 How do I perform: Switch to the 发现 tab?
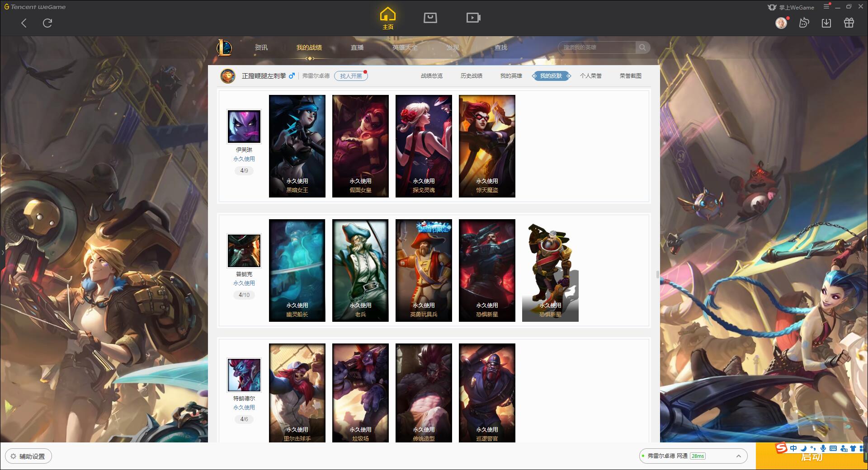453,47
